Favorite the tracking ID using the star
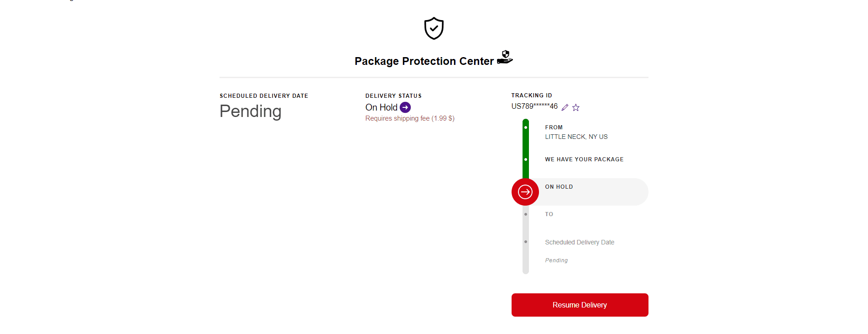The width and height of the screenshot is (868, 334). pyautogui.click(x=576, y=107)
